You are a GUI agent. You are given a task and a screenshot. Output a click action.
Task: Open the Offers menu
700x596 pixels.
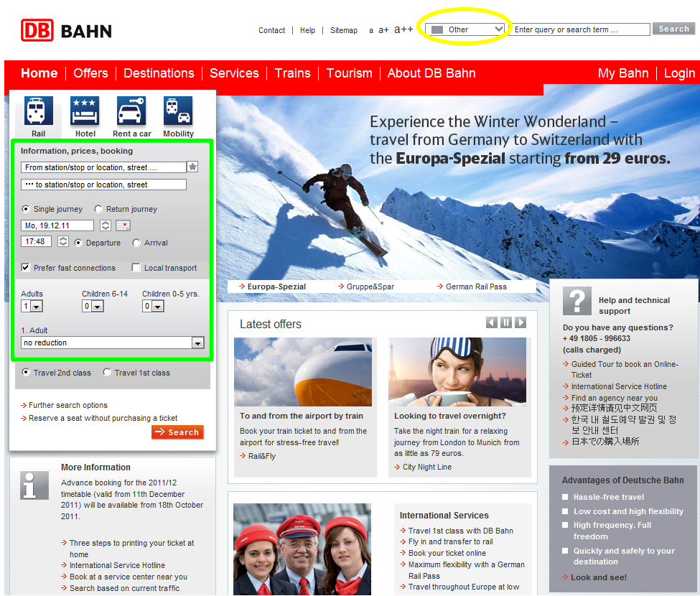(x=90, y=73)
